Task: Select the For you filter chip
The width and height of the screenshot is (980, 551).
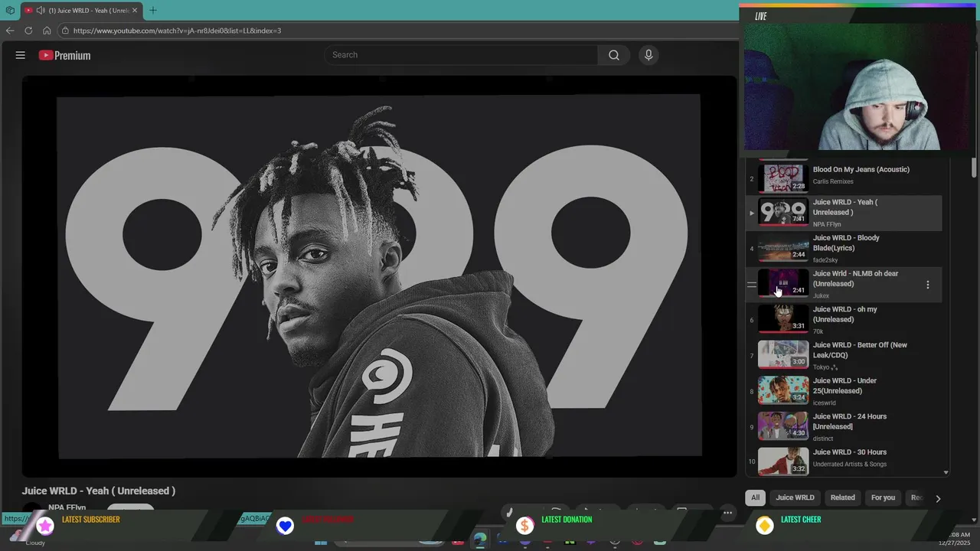Action: tap(883, 497)
